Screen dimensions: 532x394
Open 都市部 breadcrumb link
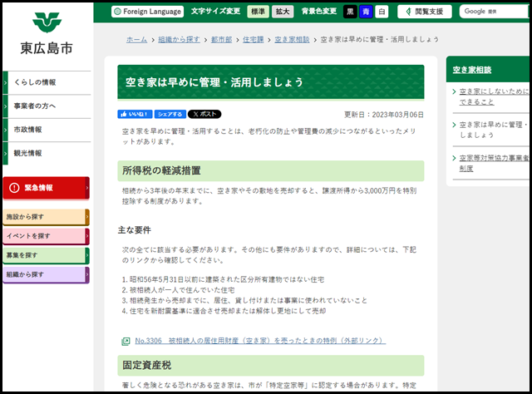coord(222,40)
